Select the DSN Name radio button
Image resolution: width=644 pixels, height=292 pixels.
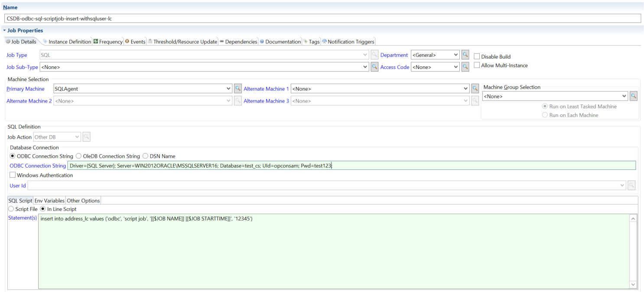coord(146,156)
